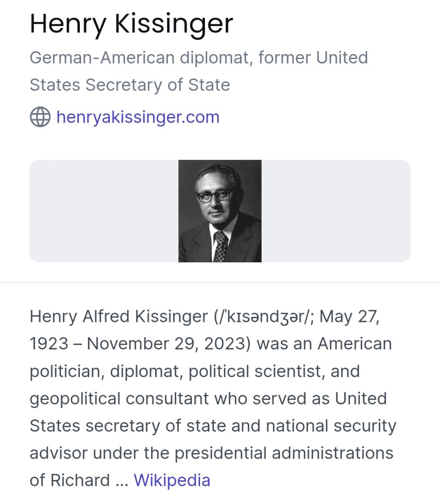
Task: Click the "Henry Kissinger" title heading
Action: point(131,24)
